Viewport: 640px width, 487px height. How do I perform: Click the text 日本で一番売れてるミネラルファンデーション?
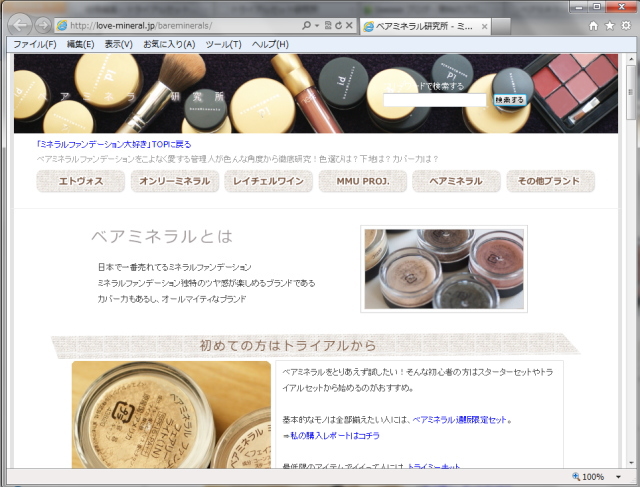174,267
